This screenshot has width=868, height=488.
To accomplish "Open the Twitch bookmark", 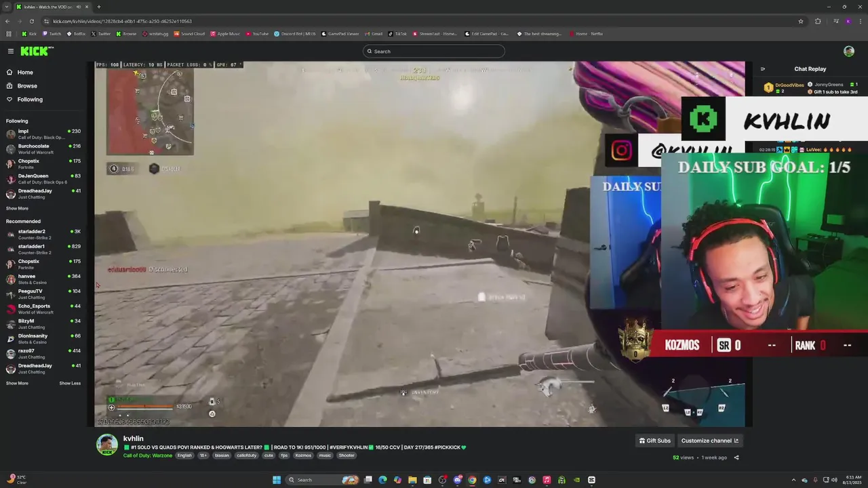I will pyautogui.click(x=52, y=34).
